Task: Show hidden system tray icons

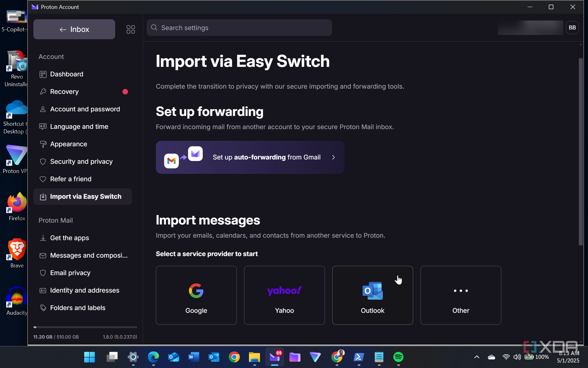Action: click(x=477, y=357)
